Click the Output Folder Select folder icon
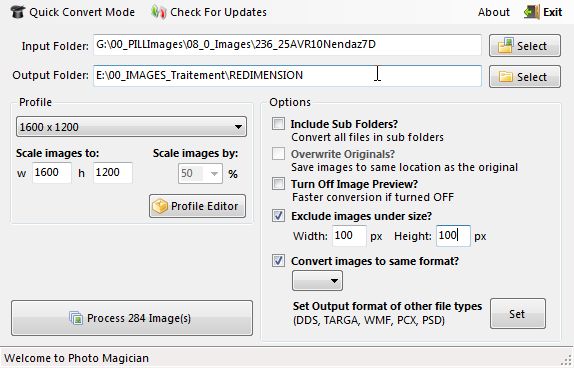Viewport: 574px width, 368px height. [506, 77]
